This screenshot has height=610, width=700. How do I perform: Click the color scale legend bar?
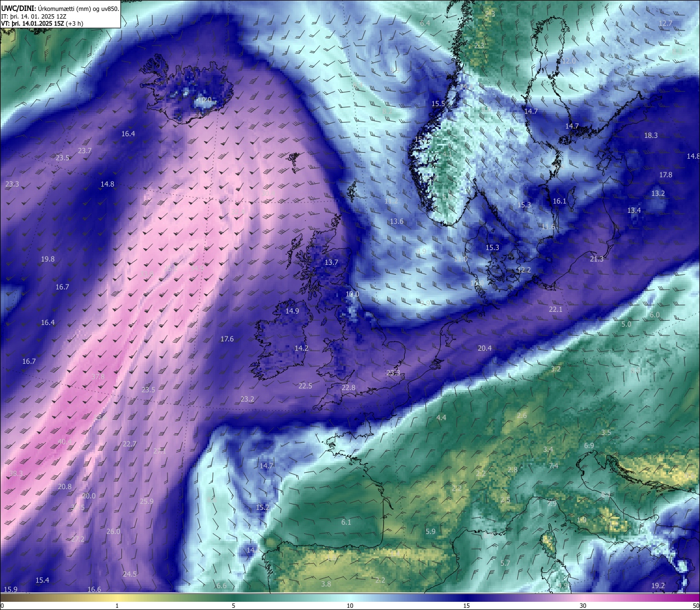click(350, 597)
